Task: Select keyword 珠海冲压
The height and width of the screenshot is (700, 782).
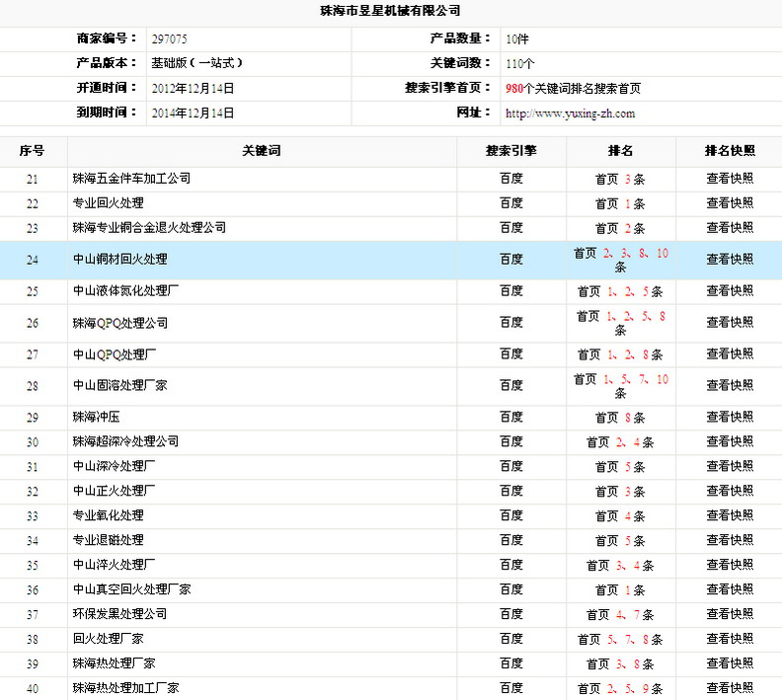Action: click(x=96, y=417)
